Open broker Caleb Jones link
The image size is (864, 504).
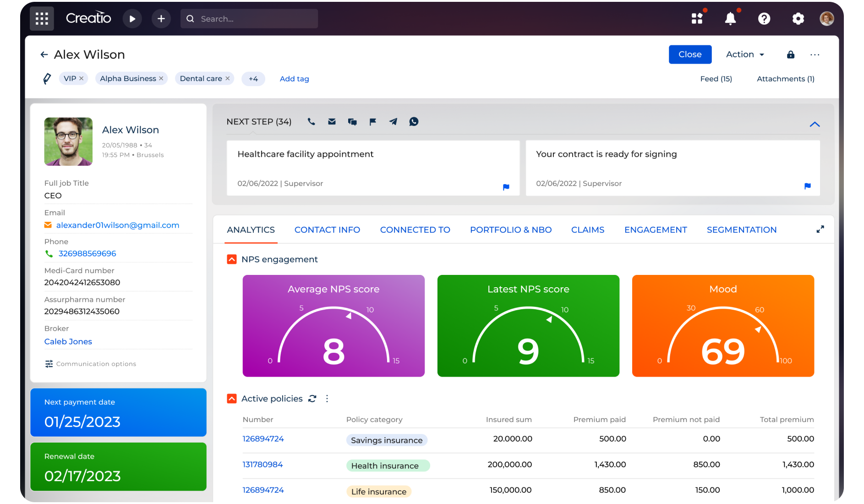pyautogui.click(x=68, y=341)
